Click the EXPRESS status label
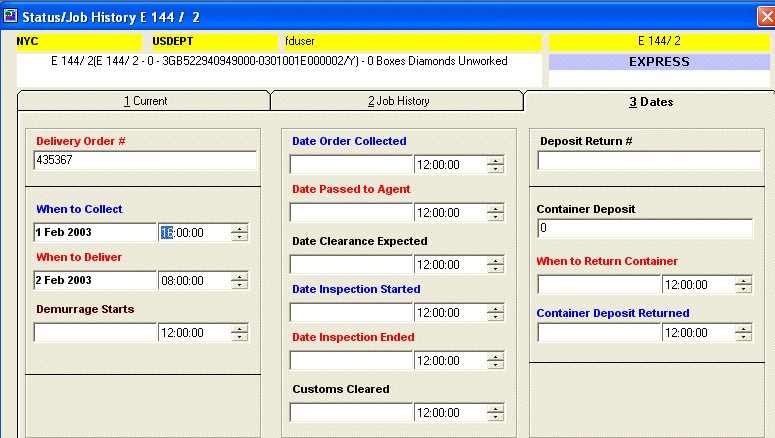The height and width of the screenshot is (438, 775). [659, 62]
